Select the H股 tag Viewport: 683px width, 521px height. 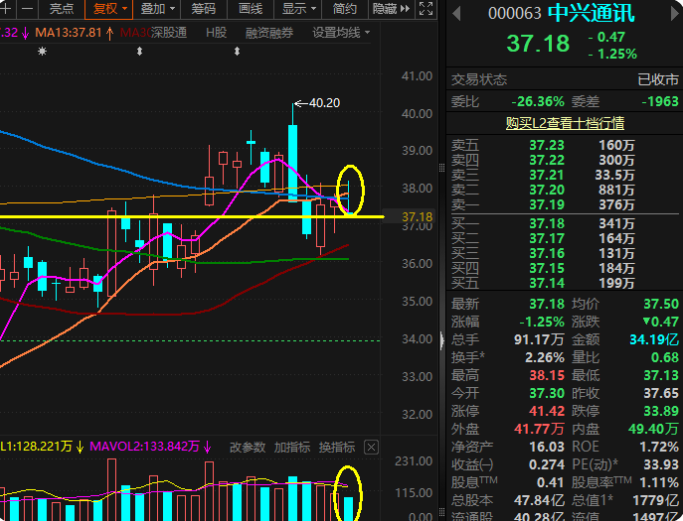[216, 33]
